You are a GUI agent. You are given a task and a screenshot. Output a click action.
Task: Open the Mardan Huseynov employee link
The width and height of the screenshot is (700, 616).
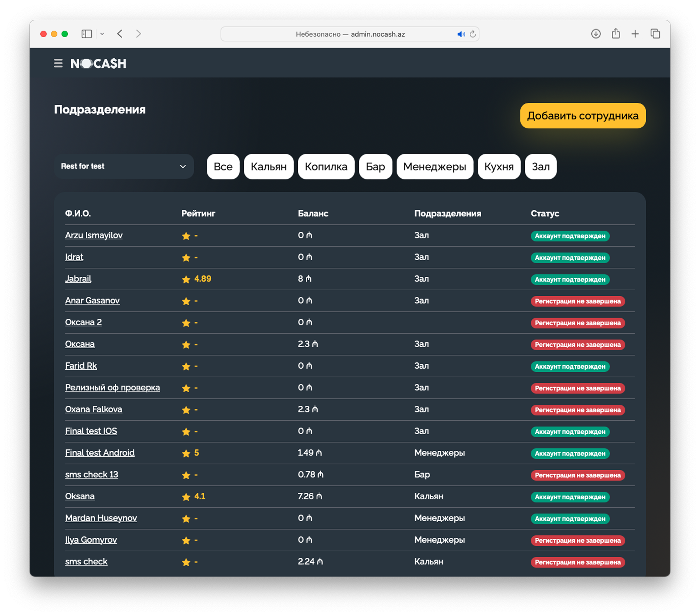(x=101, y=518)
